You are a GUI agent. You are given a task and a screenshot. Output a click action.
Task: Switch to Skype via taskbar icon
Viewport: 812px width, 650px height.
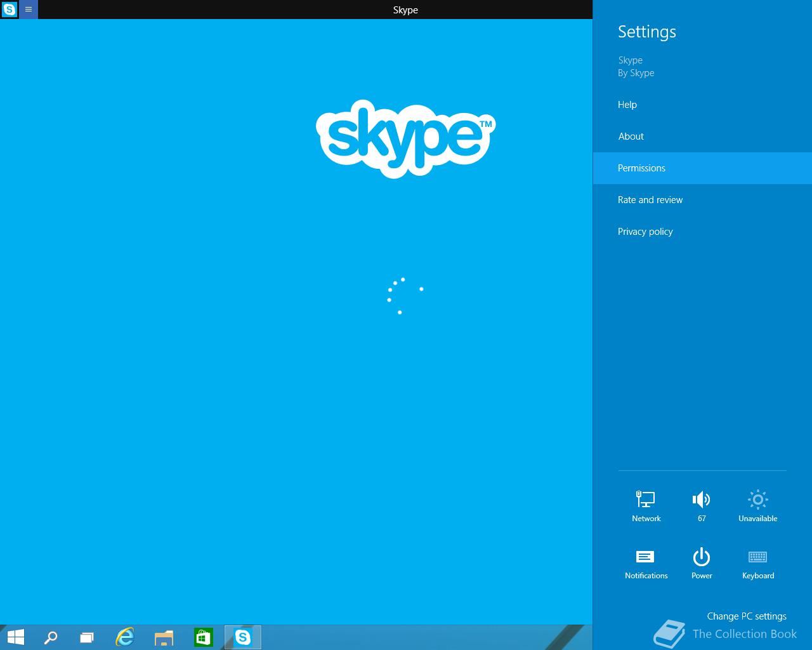[x=243, y=637]
